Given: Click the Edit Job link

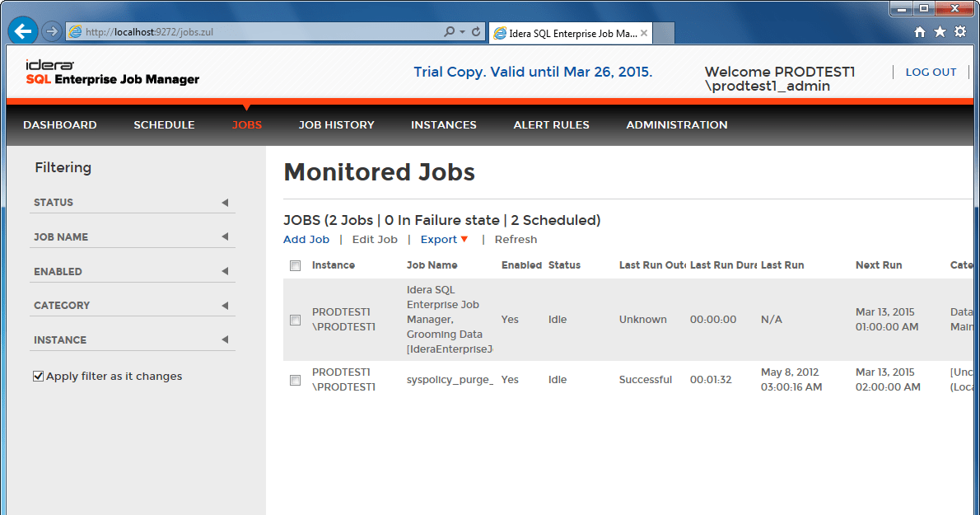Looking at the screenshot, I should 375,240.
